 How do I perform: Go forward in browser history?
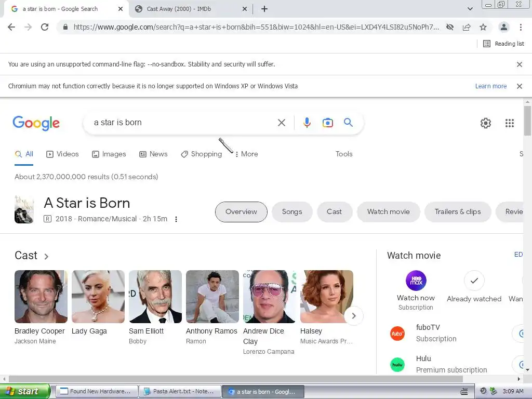[x=28, y=27]
